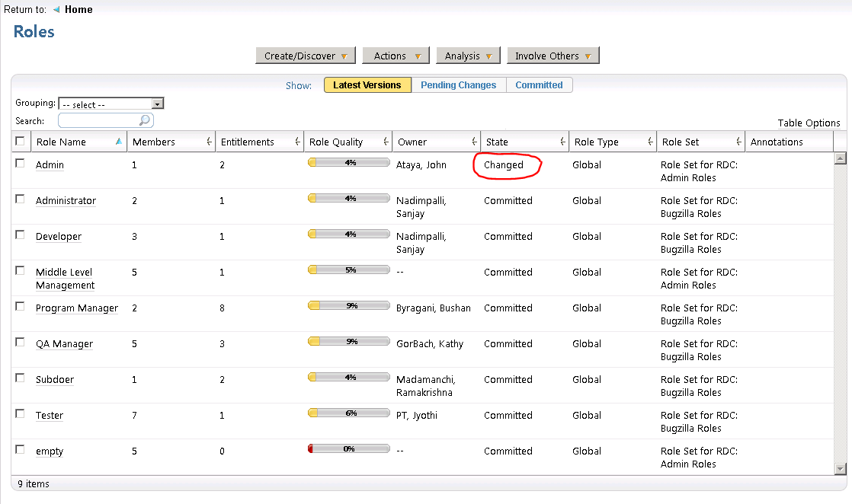852x504 pixels.
Task: Check the Admin role checkbox
Action: click(20, 163)
